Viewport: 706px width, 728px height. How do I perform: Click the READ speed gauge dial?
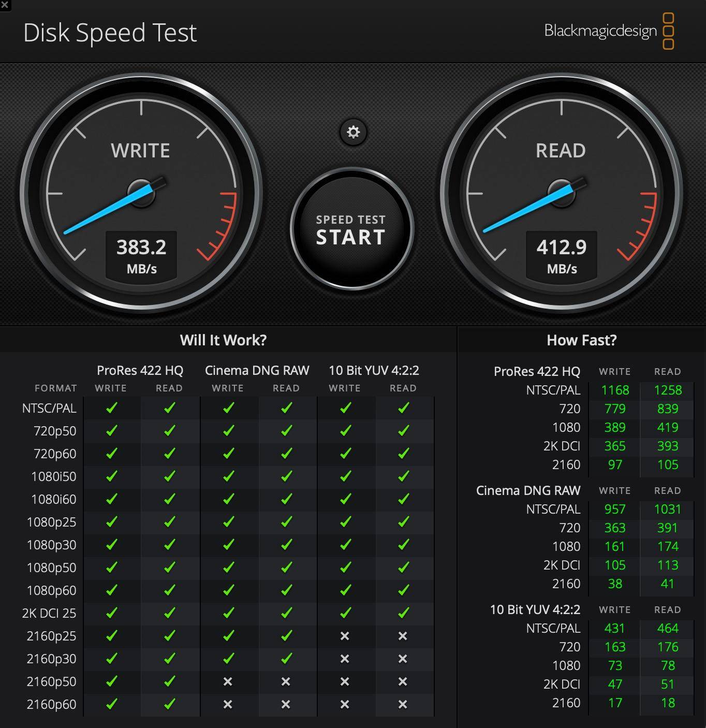tap(561, 193)
